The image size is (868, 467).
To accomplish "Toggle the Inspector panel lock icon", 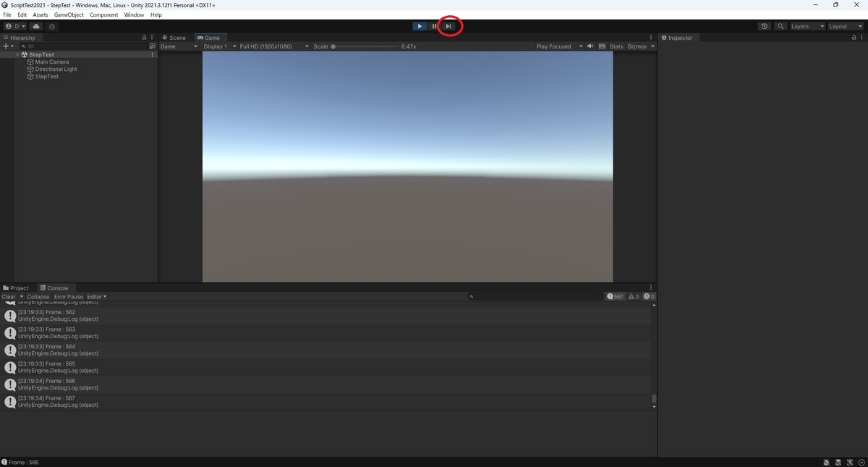I will 854,38.
